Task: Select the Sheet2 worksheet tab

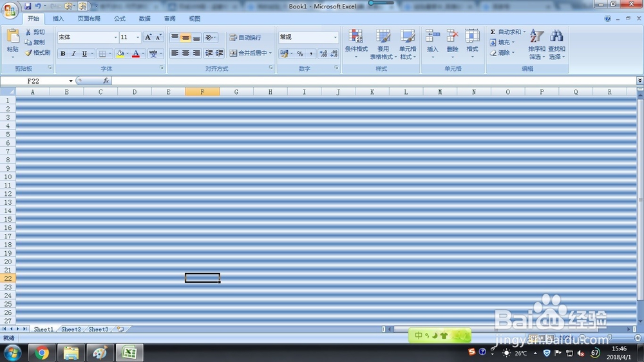Action: [x=71, y=329]
